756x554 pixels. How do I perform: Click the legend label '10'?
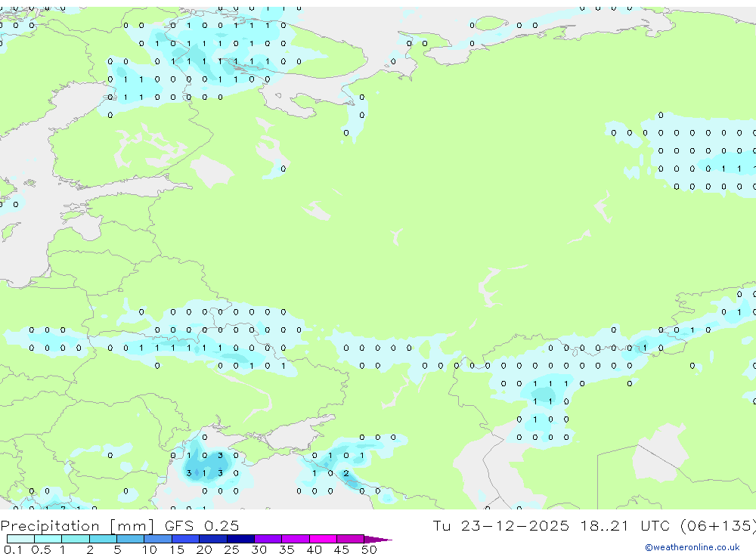[x=149, y=549]
